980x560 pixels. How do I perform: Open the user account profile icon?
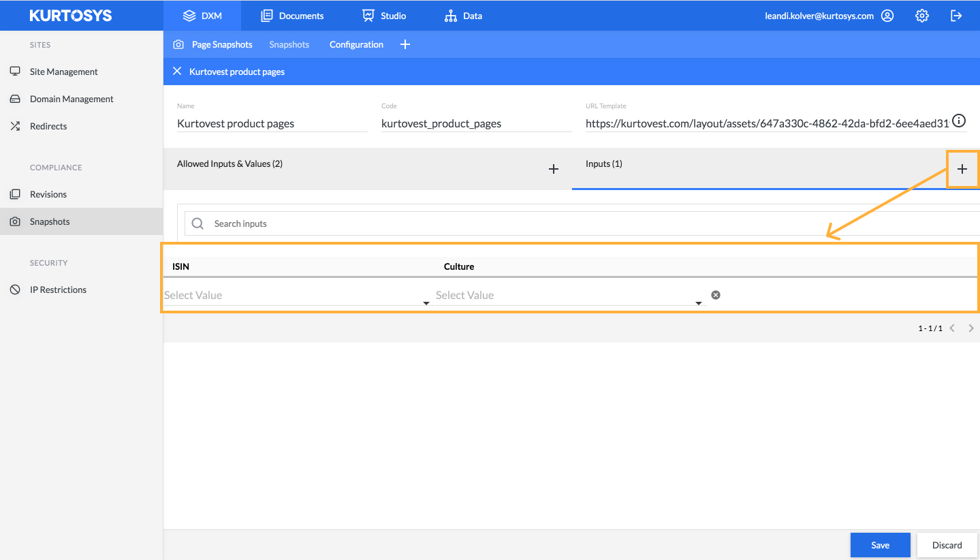click(x=887, y=16)
